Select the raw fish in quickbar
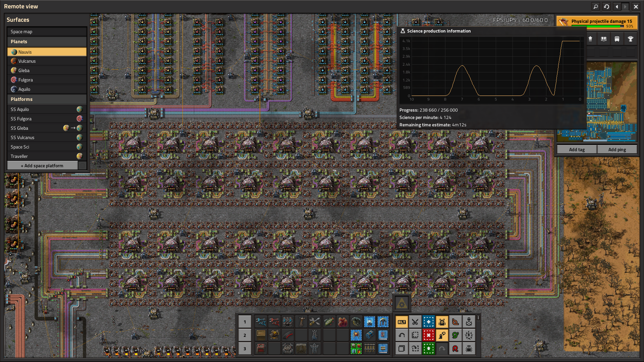Screen dimensions: 644x362 329,322
